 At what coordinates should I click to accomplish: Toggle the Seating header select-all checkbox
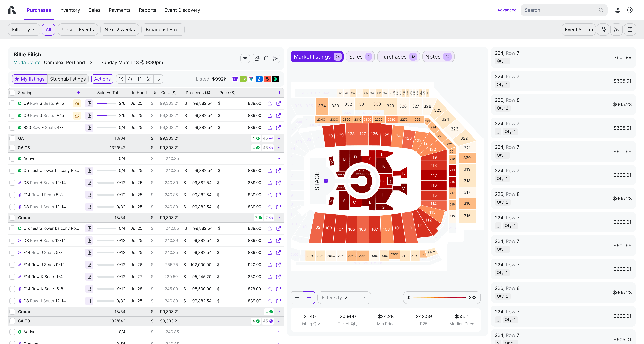12,93
